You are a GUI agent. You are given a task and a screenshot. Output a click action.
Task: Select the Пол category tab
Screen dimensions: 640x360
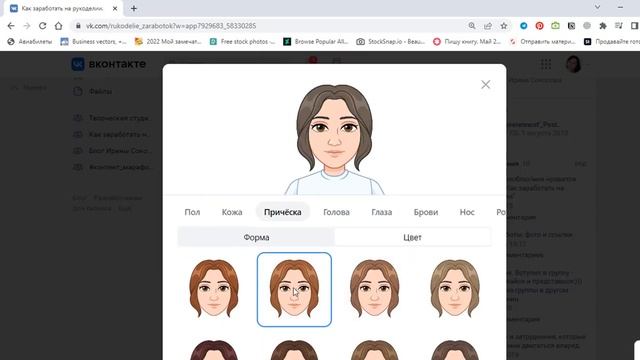192,212
